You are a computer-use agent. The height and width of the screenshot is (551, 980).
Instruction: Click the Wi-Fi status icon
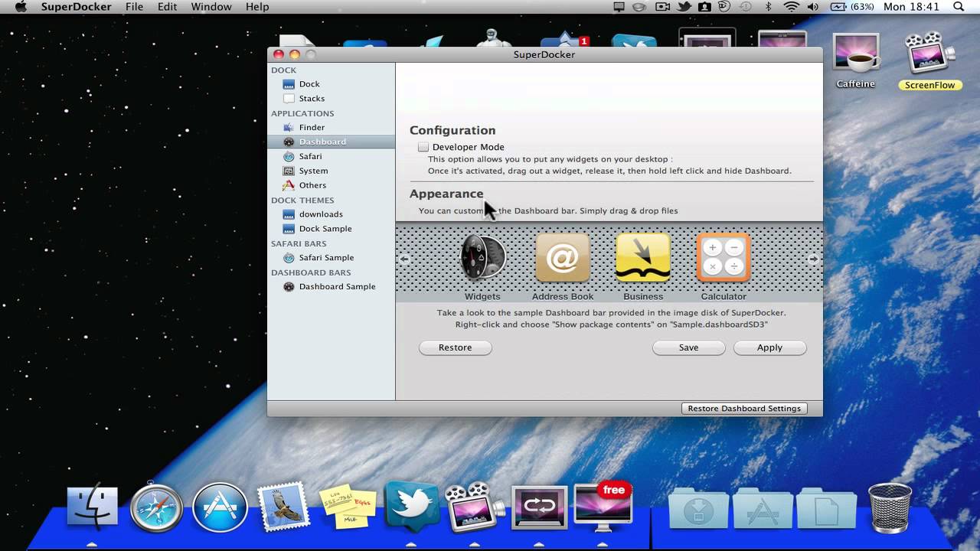point(791,7)
